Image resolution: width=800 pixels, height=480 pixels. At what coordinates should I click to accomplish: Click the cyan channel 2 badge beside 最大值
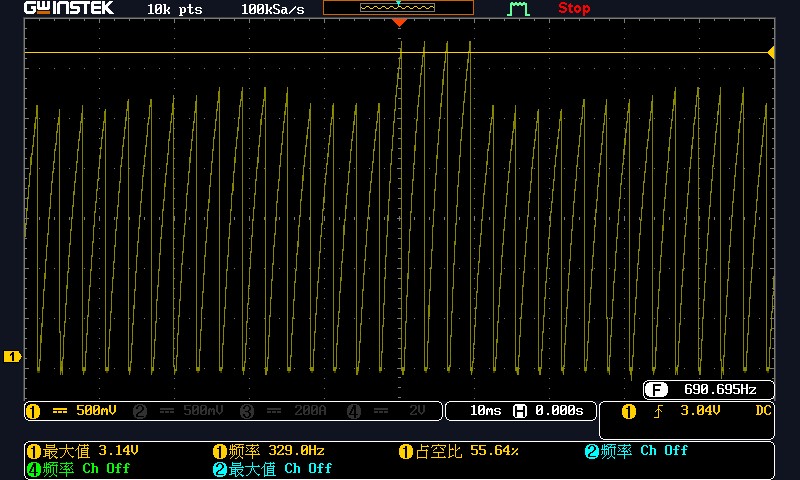220,469
